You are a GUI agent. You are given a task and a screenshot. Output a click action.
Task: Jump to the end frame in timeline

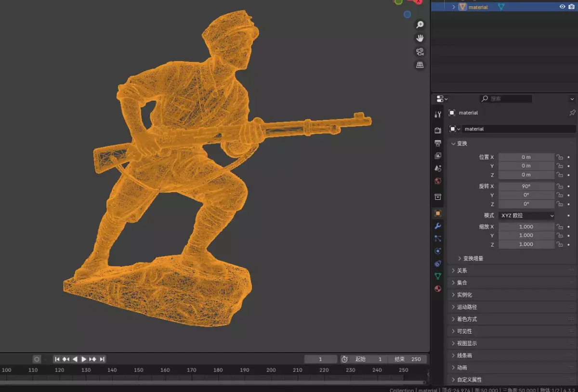102,359
